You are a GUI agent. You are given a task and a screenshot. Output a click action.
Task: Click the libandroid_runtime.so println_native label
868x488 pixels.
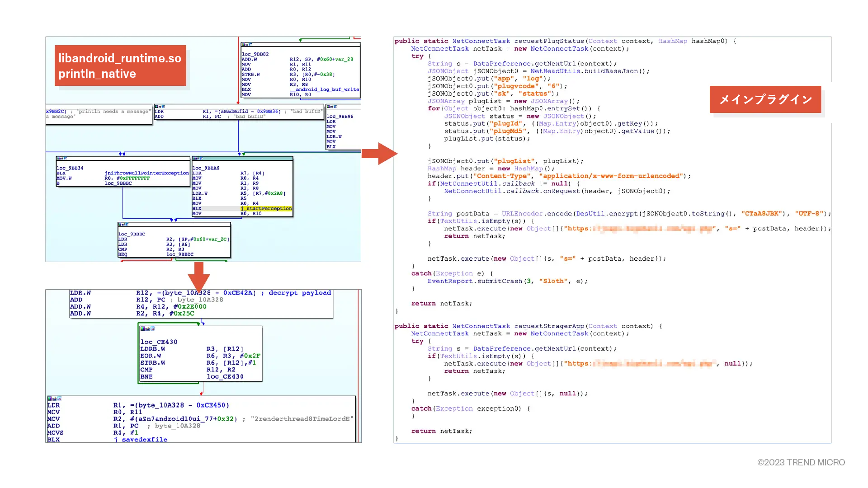120,66
